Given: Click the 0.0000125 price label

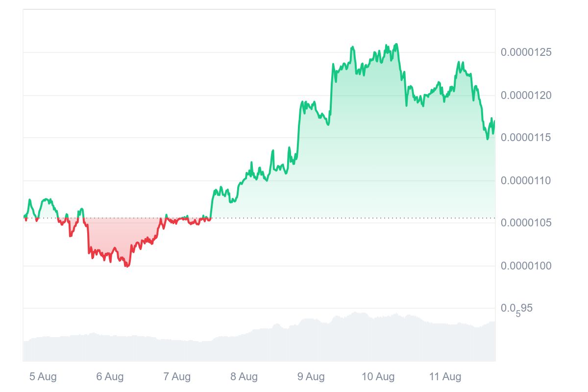Looking at the screenshot, I should tap(526, 52).
